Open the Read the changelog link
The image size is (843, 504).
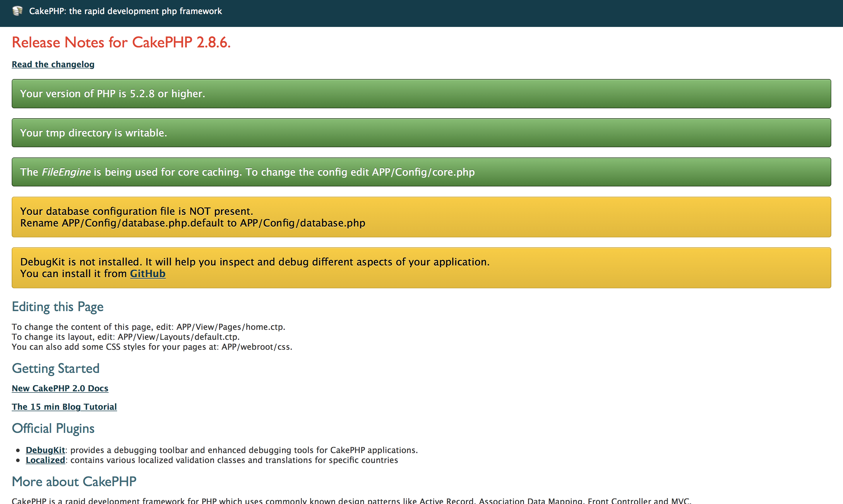coord(53,64)
